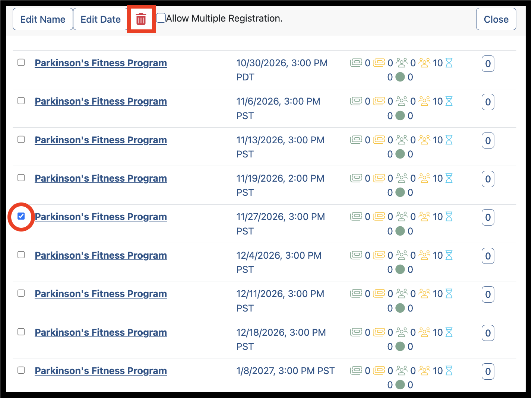The image size is (532, 399).
Task: Click the date text 11/19/2026, 2:00 PM
Action: click(x=280, y=178)
